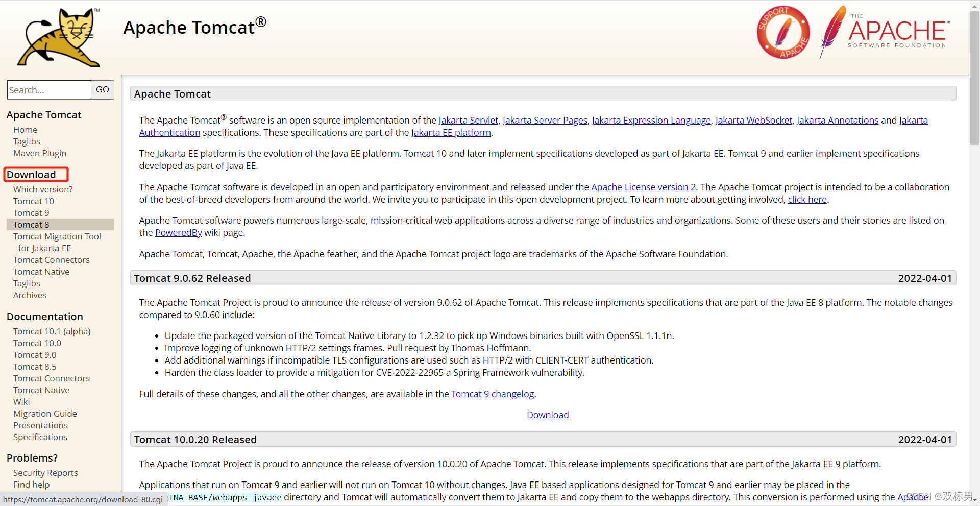980x506 pixels.
Task: Open Tomcat 10.0 documentation
Action: [37, 343]
